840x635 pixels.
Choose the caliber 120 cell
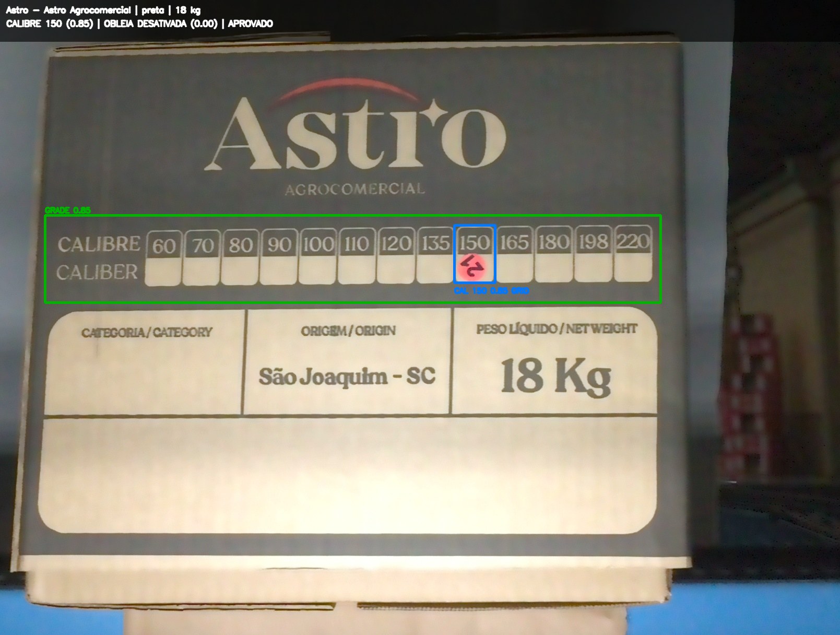point(396,255)
